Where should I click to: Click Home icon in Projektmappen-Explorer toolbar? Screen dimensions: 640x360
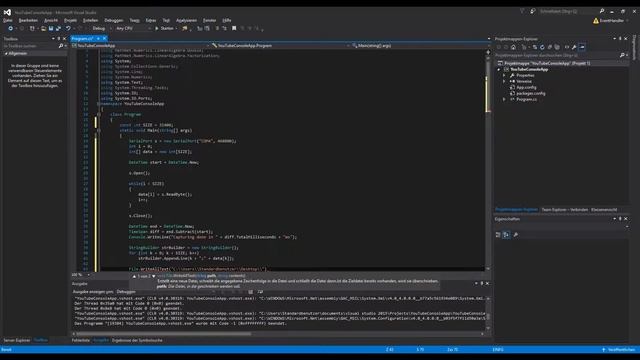(513, 47)
